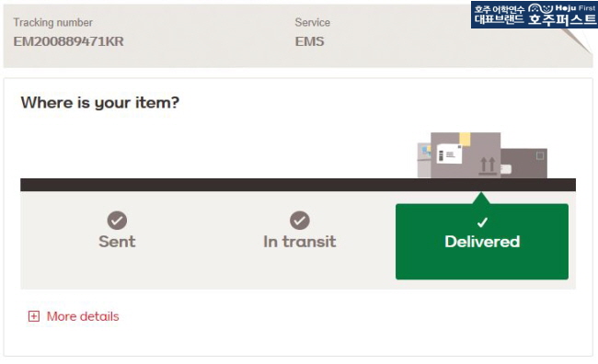Viewport: 598px width, 364px height.
Task: Click the parcel boxes illustration
Action: tap(482, 155)
